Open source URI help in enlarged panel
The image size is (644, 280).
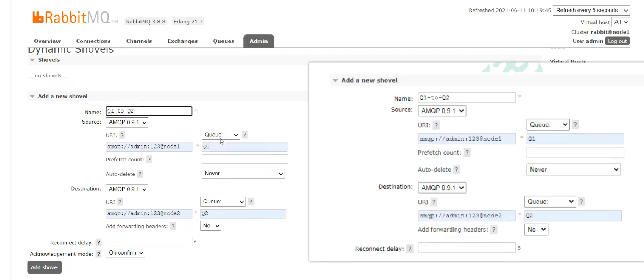[x=436, y=125]
